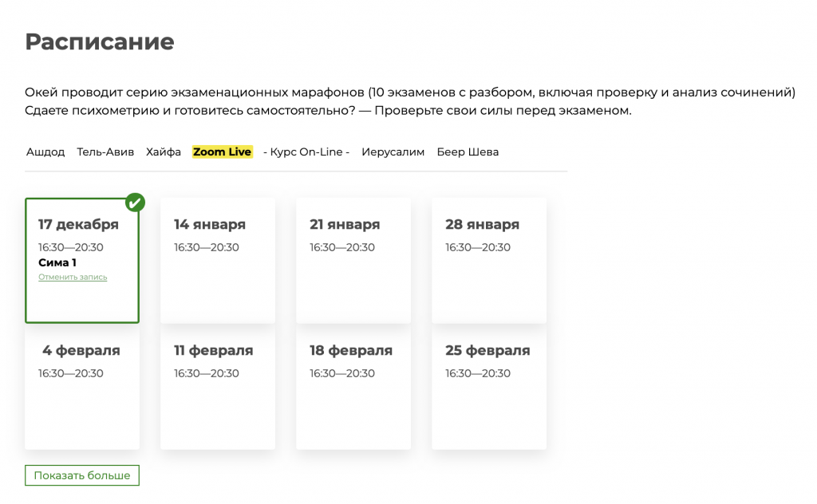The image size is (817, 504).
Task: Open the Ашдод location tab
Action: (x=45, y=152)
